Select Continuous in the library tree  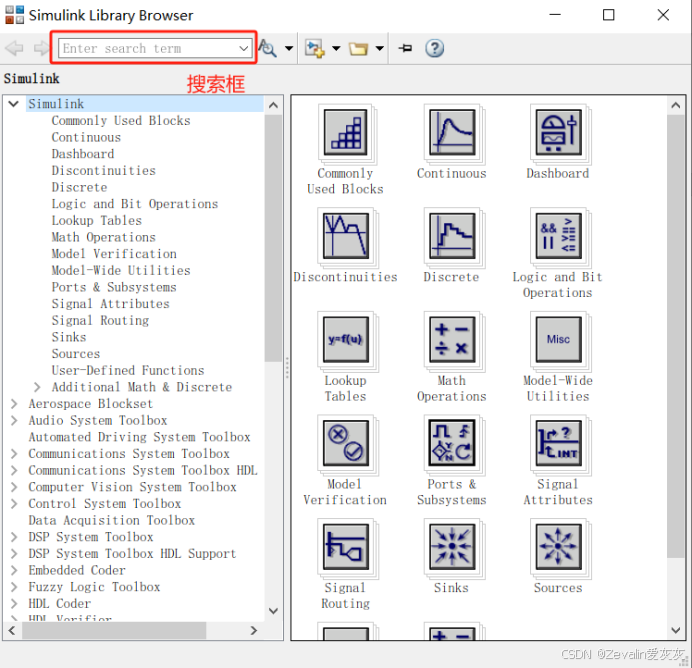pos(86,137)
